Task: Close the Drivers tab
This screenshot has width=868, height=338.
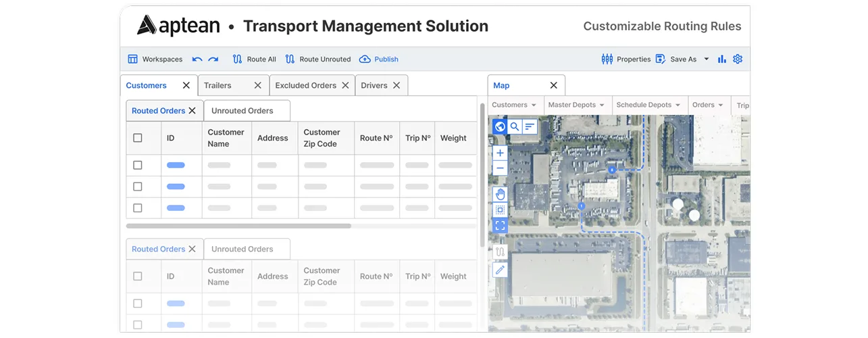Action: tap(397, 86)
